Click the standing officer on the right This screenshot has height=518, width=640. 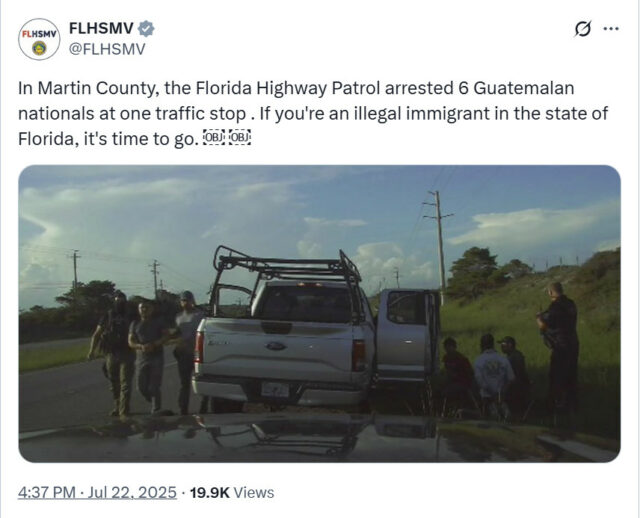point(560,359)
